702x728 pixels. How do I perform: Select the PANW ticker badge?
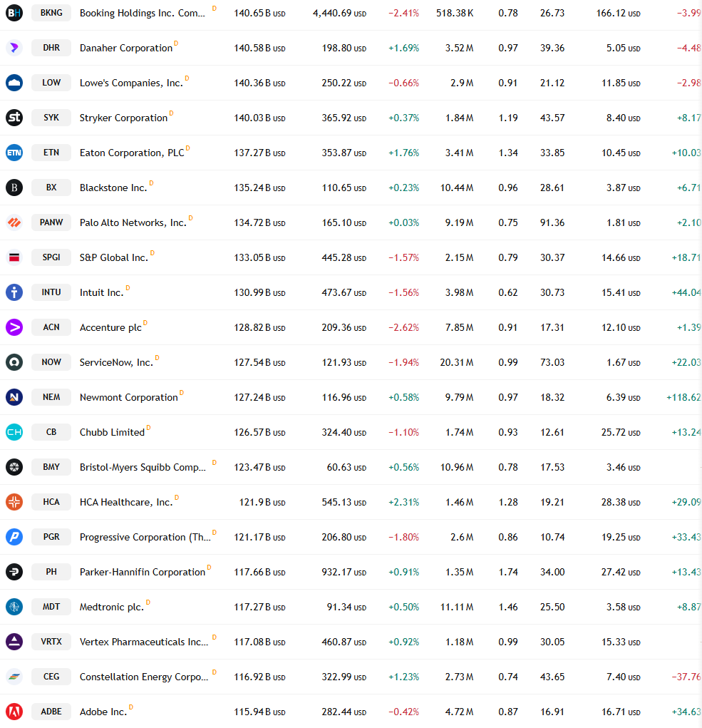click(x=51, y=222)
